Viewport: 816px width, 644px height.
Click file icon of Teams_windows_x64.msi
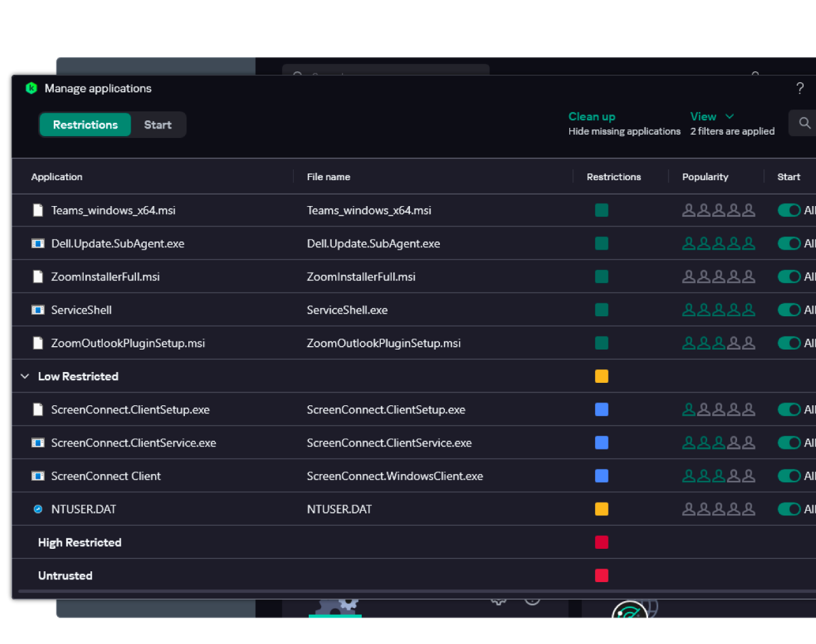pos(38,210)
